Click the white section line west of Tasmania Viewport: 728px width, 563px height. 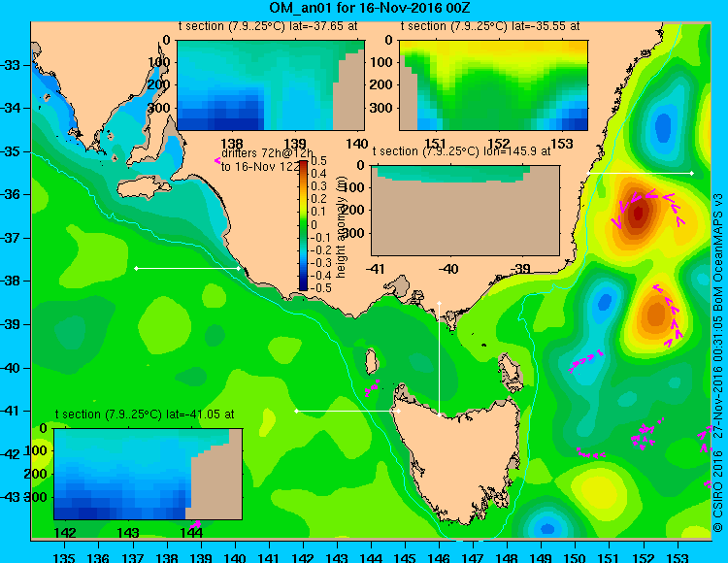[347, 411]
